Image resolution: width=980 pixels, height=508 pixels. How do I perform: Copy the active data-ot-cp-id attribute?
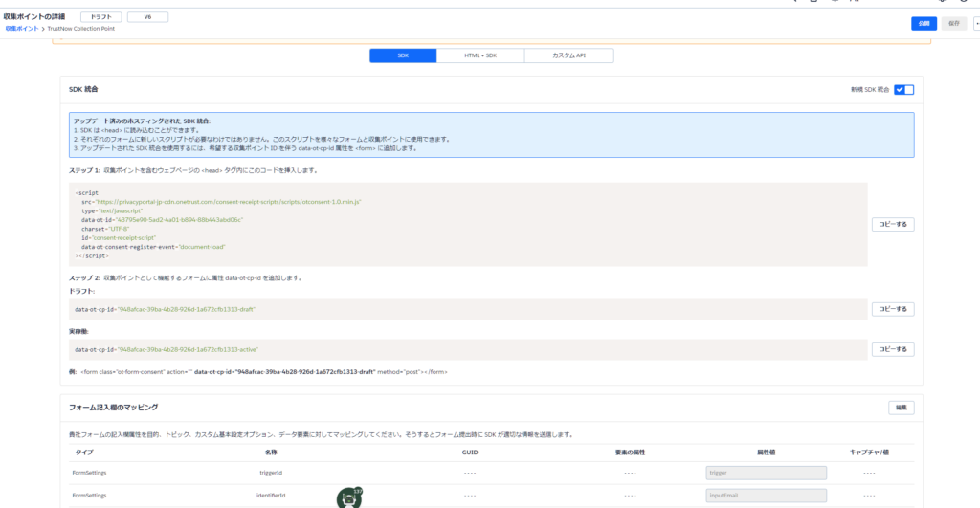coord(893,349)
